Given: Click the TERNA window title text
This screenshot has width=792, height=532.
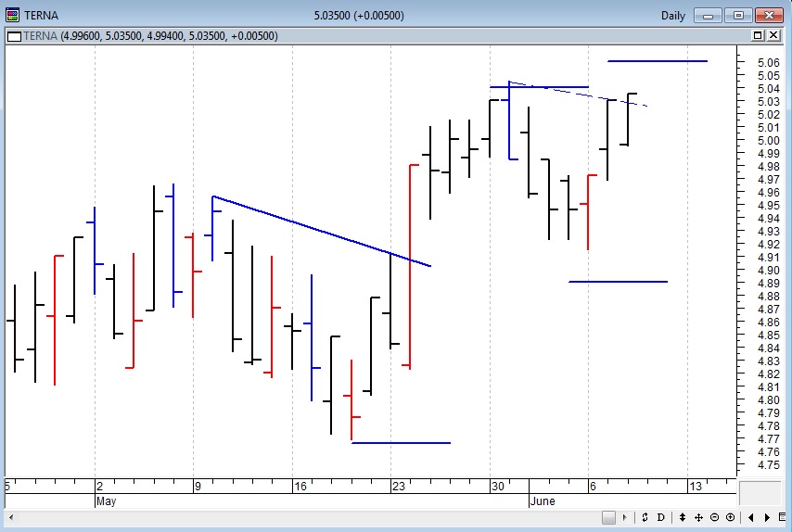Looking at the screenshot, I should pos(41,16).
